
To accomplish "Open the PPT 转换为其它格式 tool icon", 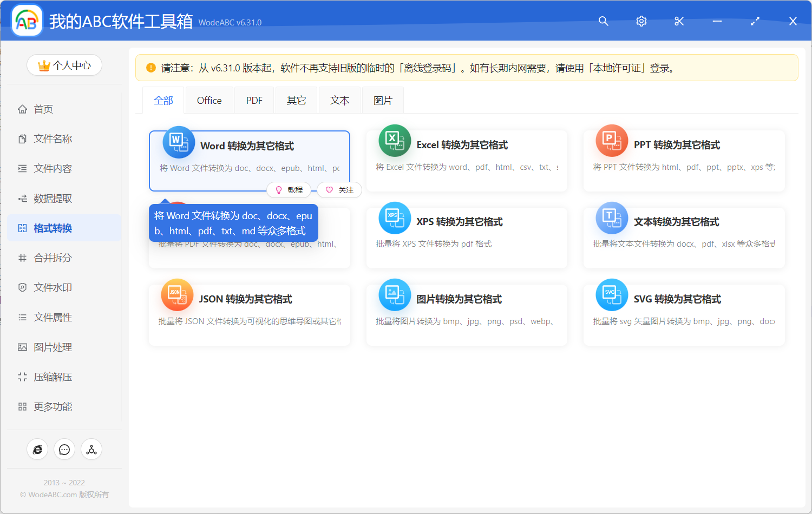I will tap(611, 140).
